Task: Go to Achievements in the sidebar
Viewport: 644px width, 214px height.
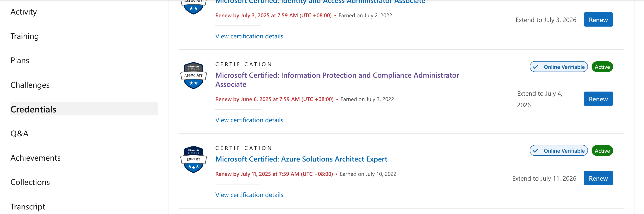Action: click(35, 158)
